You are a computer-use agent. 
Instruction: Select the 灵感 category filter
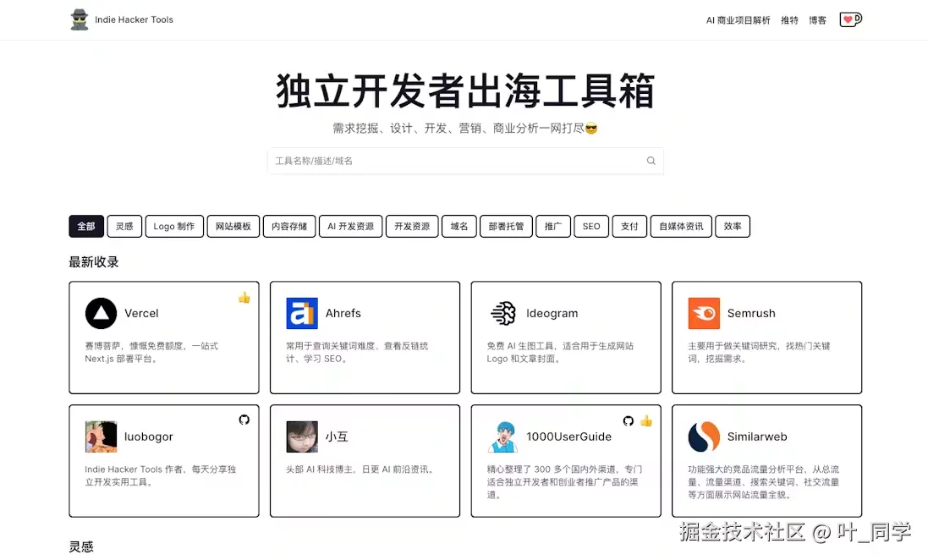[124, 226]
